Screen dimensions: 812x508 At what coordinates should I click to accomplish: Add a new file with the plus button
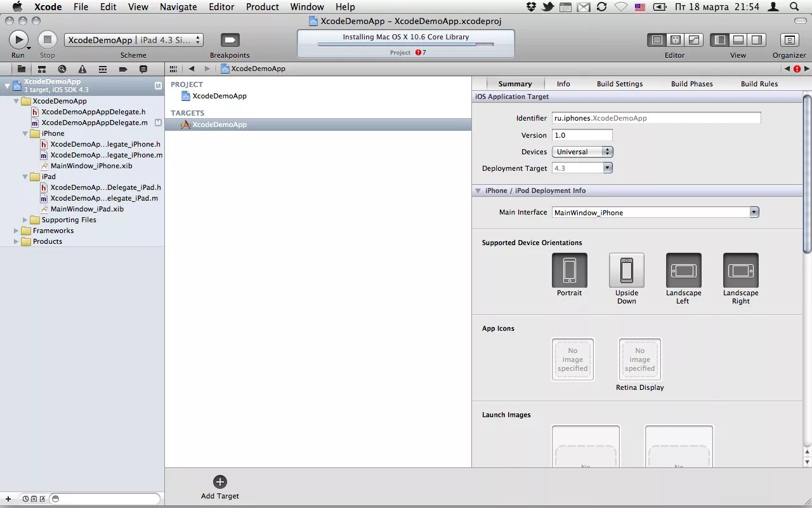pyautogui.click(x=8, y=499)
